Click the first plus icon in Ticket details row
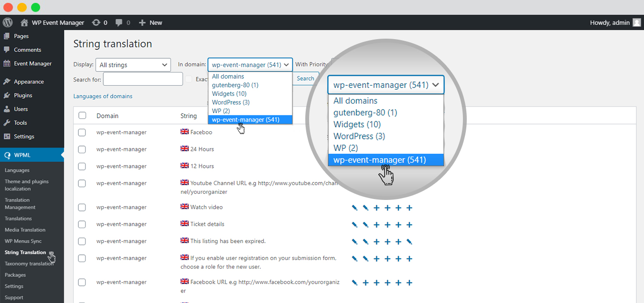This screenshot has width=644, height=303. click(376, 225)
